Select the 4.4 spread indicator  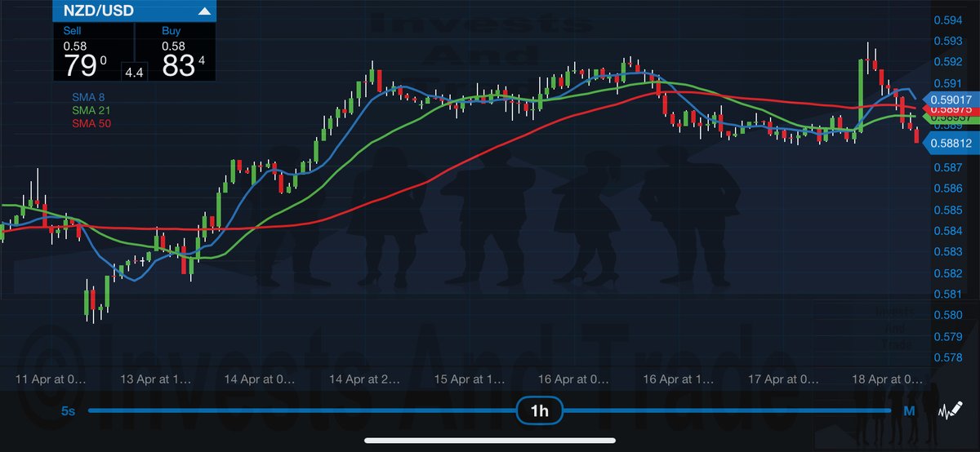click(134, 73)
